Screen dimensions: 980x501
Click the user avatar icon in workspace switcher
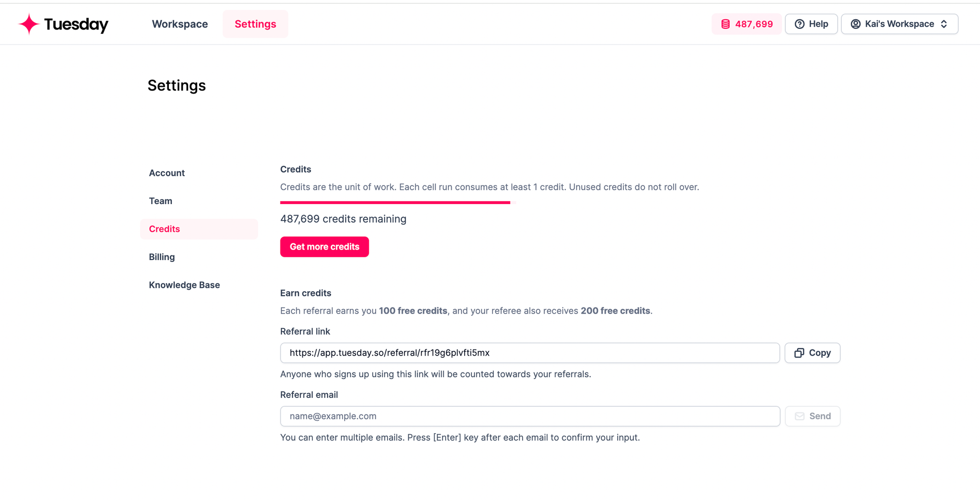tap(856, 24)
